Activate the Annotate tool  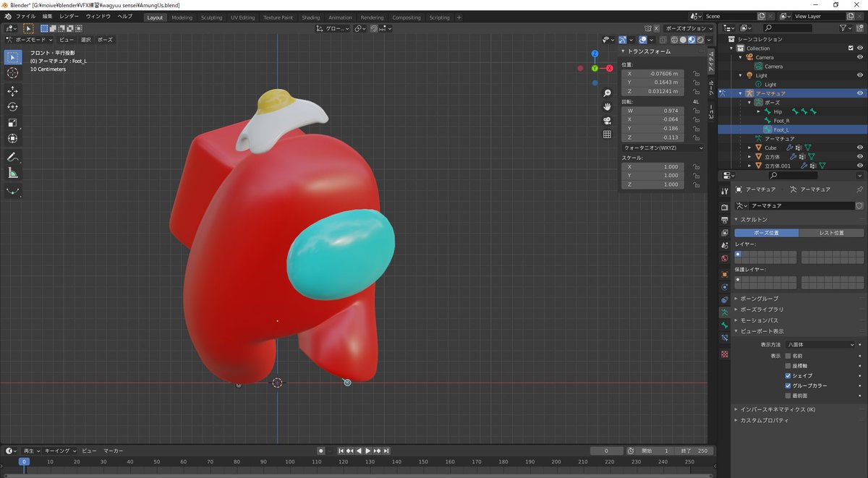[x=13, y=157]
